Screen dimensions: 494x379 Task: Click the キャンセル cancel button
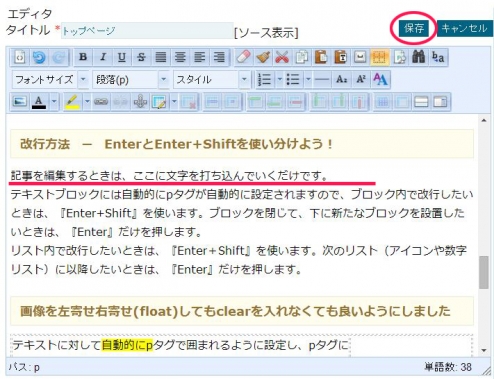[465, 28]
